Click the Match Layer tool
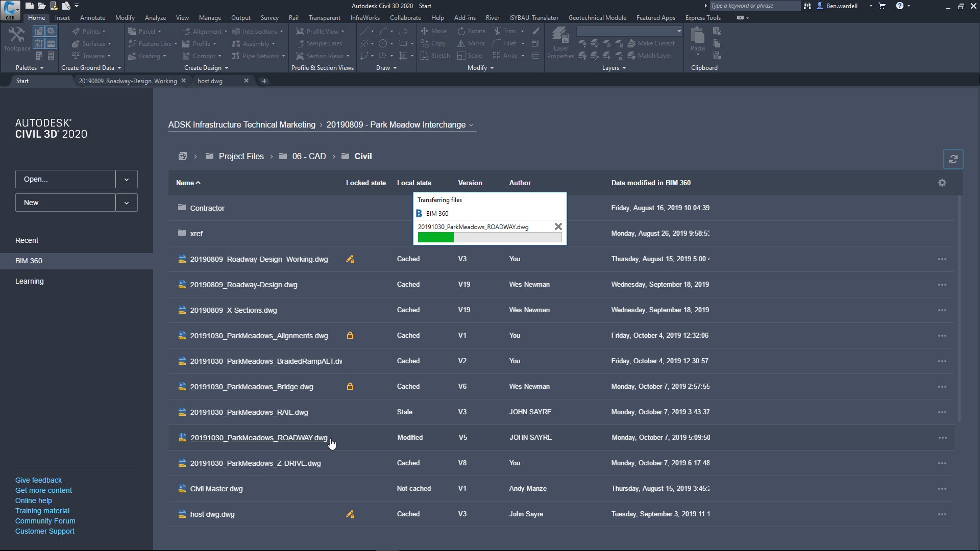980x551 pixels. click(x=649, y=56)
